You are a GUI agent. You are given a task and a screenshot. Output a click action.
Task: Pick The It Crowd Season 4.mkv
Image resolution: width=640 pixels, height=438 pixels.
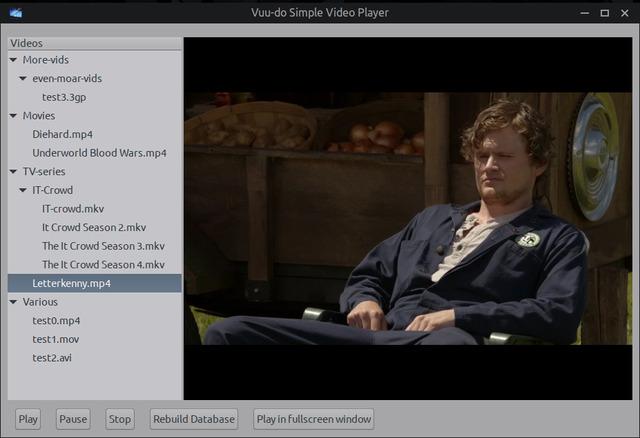pyautogui.click(x=103, y=265)
